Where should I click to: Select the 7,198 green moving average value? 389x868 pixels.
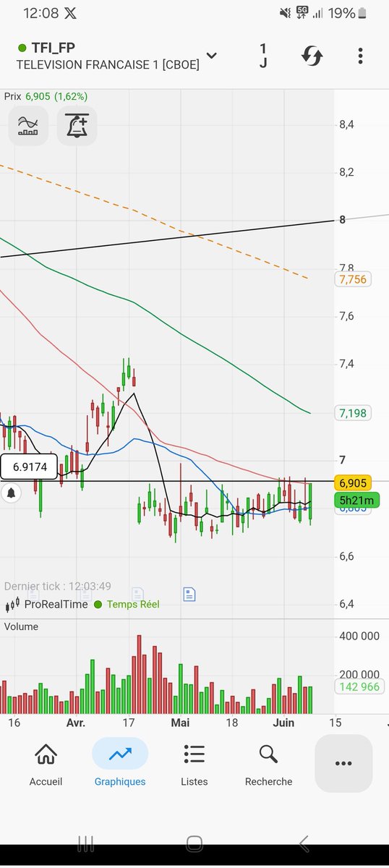tap(353, 413)
